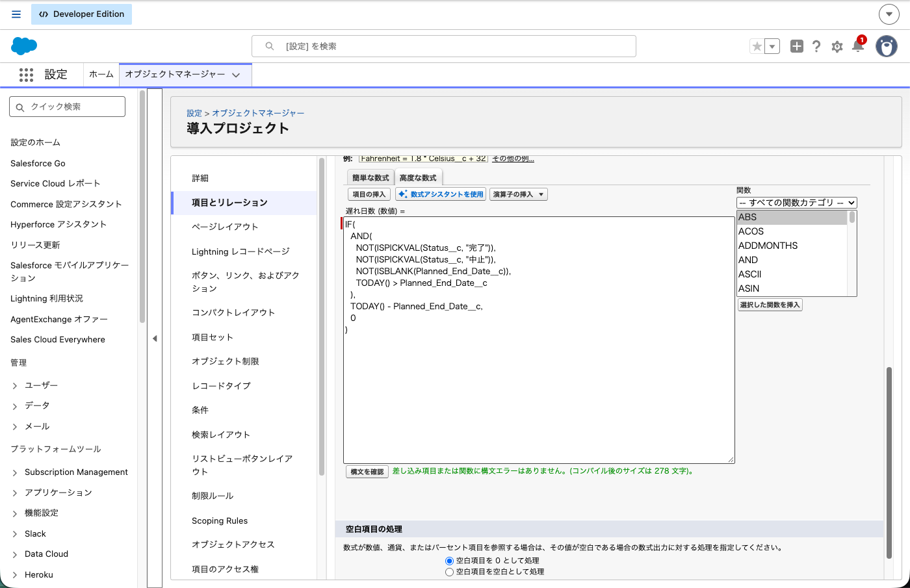Open the notifications bell
This screenshot has height=588, width=910.
click(x=858, y=45)
